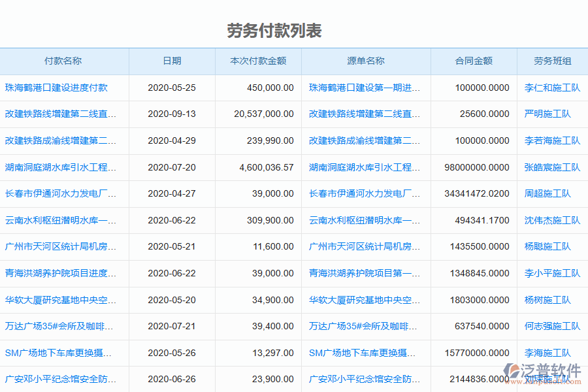Click the 李仁和施工队 team link
This screenshot has height=392, width=588.
pos(551,88)
